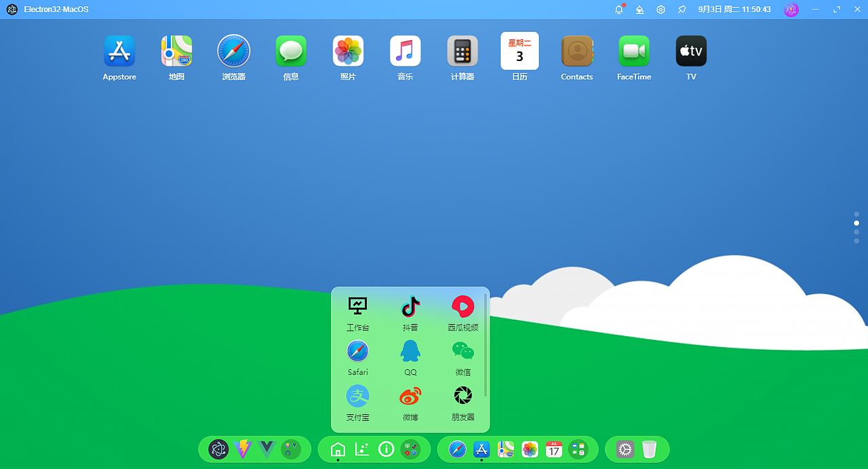Open the scatter chart icon in dock
This screenshot has height=469, width=868.
click(362, 449)
